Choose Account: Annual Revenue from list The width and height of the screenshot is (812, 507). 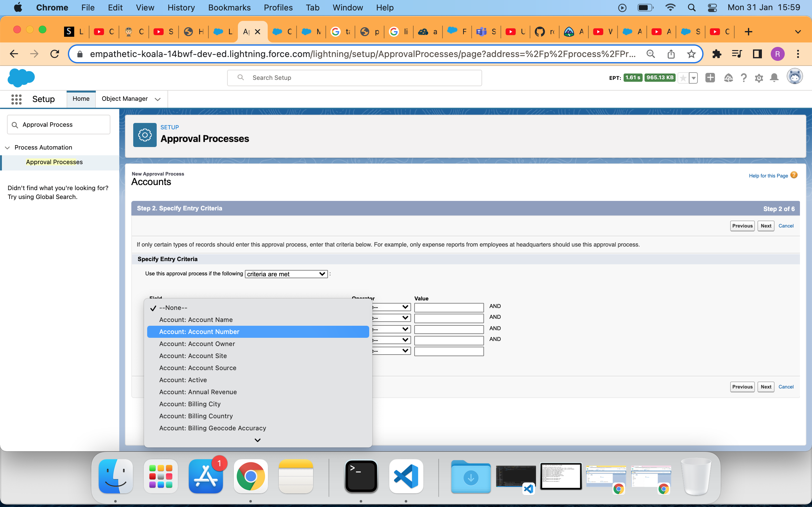pos(198,392)
